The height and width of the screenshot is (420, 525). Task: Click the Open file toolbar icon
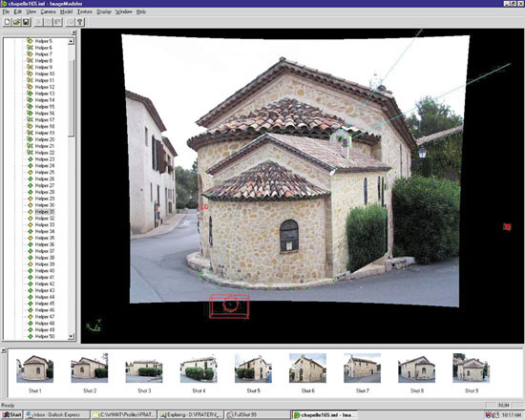coord(16,22)
